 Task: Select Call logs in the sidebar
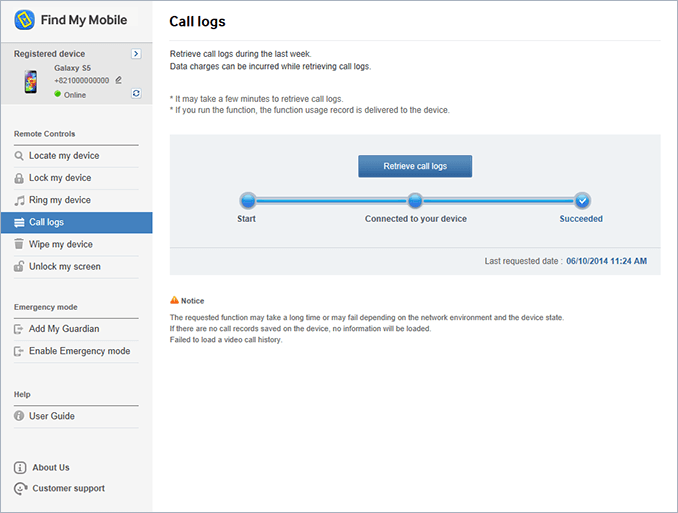46,222
